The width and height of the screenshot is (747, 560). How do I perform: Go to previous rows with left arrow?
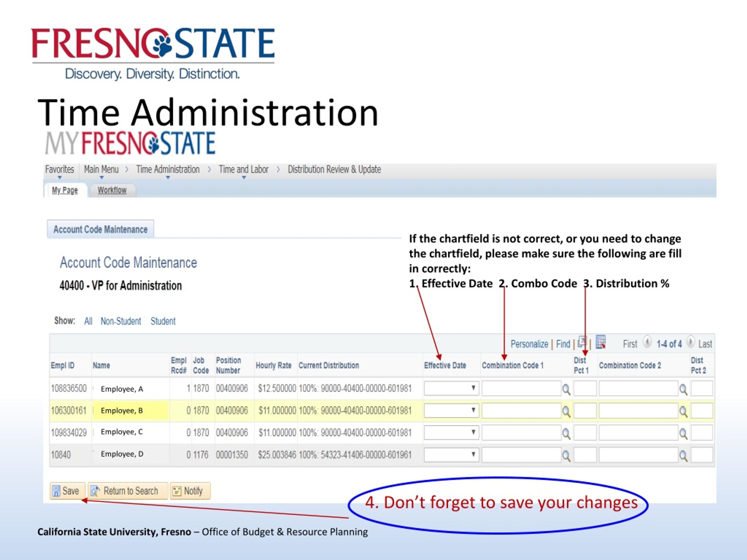click(647, 342)
